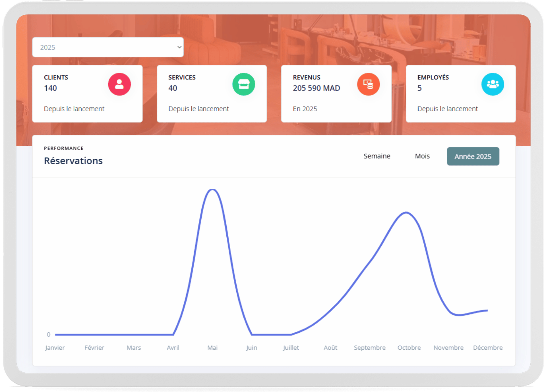Click the Janvier axis label
Screen dimensions: 546x392
coord(55,348)
